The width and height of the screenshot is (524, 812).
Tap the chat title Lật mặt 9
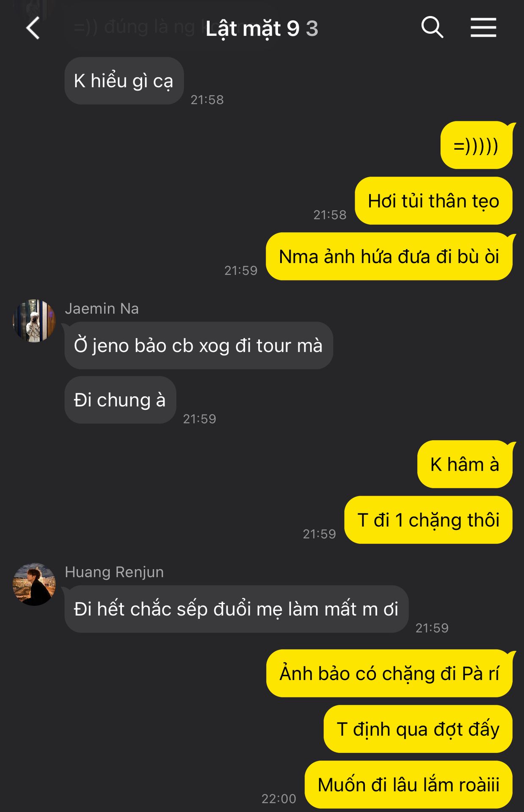[253, 28]
